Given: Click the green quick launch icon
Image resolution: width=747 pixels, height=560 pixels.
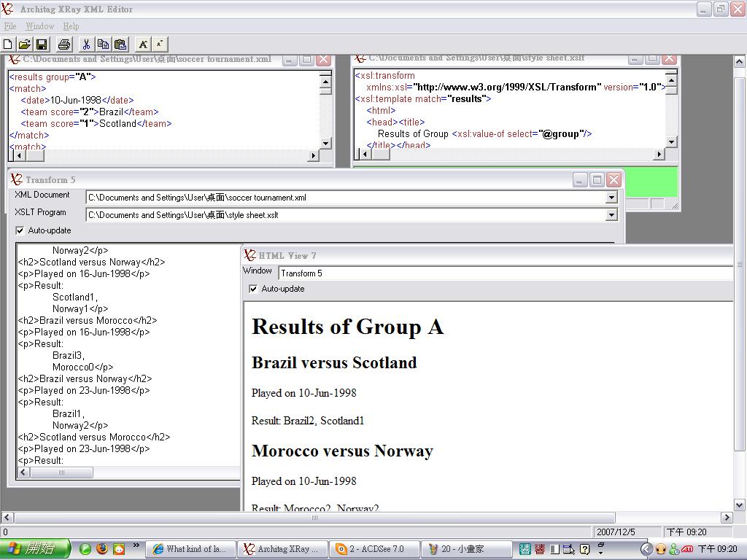Looking at the screenshot, I should 85,549.
